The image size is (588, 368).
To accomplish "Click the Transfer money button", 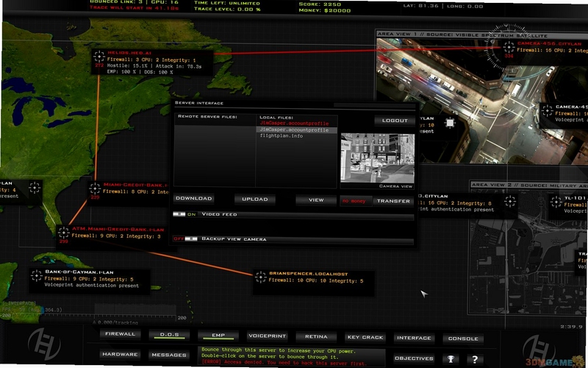I will coord(393,201).
